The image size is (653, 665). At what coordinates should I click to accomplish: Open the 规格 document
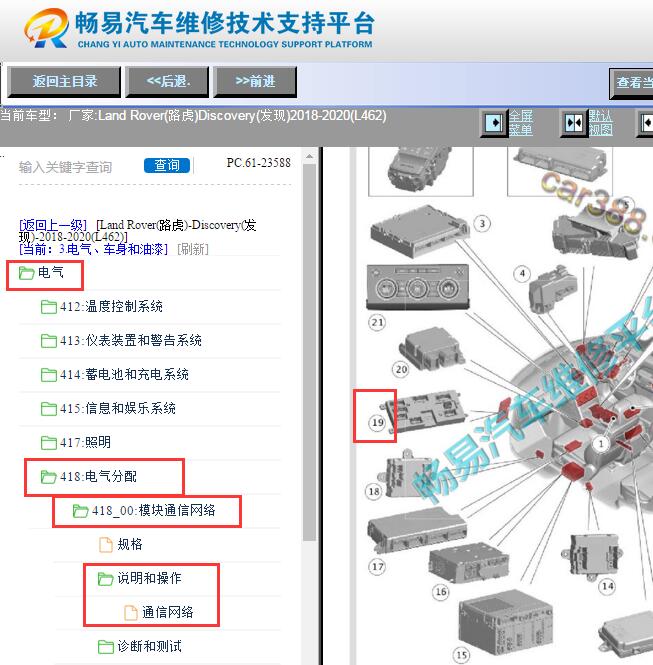point(130,544)
